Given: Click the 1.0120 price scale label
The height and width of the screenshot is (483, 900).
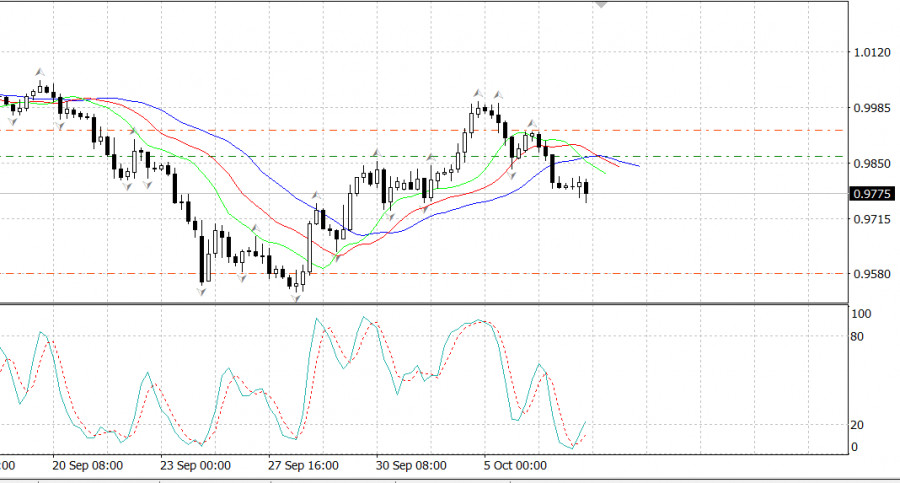Looking at the screenshot, I should [868, 53].
